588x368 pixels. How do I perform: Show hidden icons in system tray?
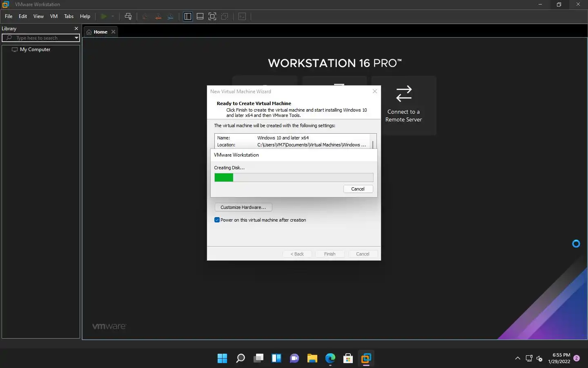click(518, 358)
